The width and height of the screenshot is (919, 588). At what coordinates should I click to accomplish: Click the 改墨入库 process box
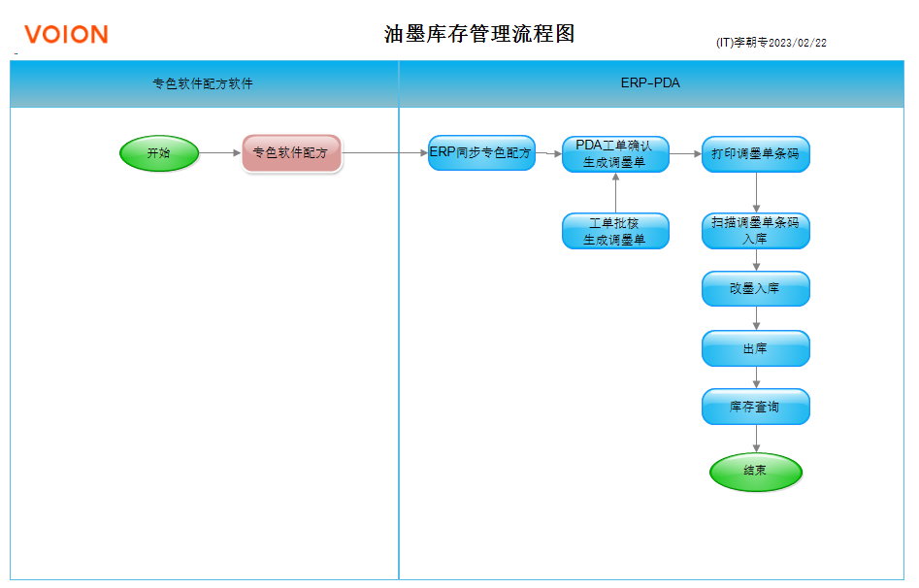(x=755, y=288)
